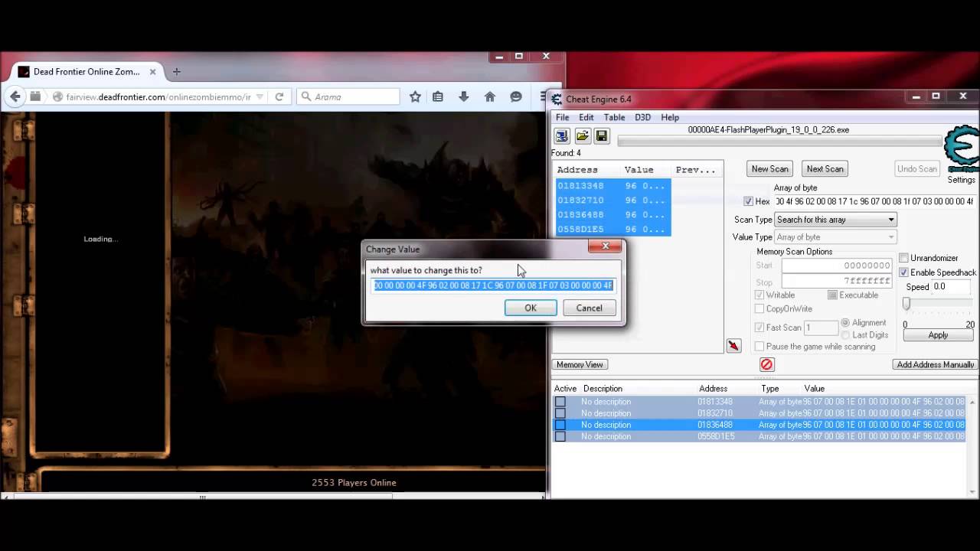
Task: Open the File menu in Cheat Engine
Action: pyautogui.click(x=563, y=117)
